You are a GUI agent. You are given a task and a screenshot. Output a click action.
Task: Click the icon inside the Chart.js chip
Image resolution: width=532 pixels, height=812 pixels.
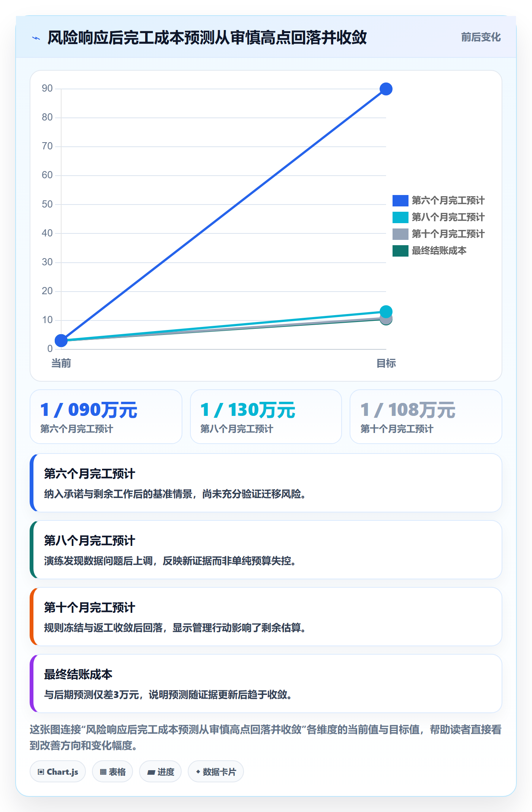coord(41,772)
